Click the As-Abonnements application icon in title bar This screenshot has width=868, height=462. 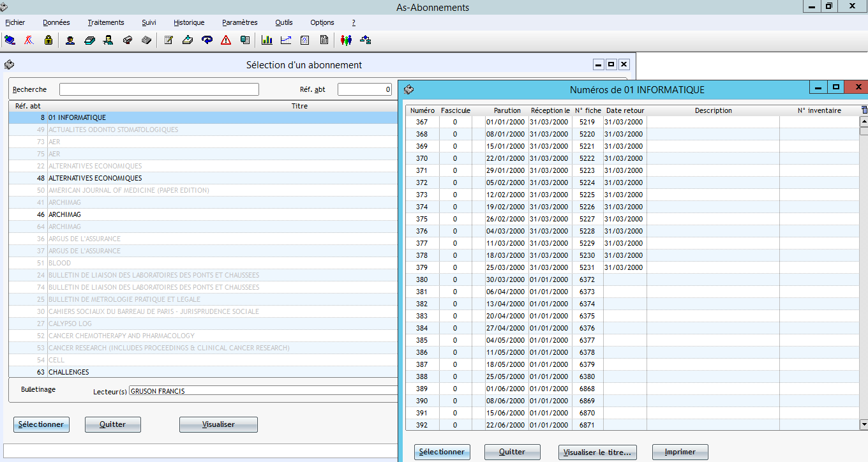click(4, 8)
